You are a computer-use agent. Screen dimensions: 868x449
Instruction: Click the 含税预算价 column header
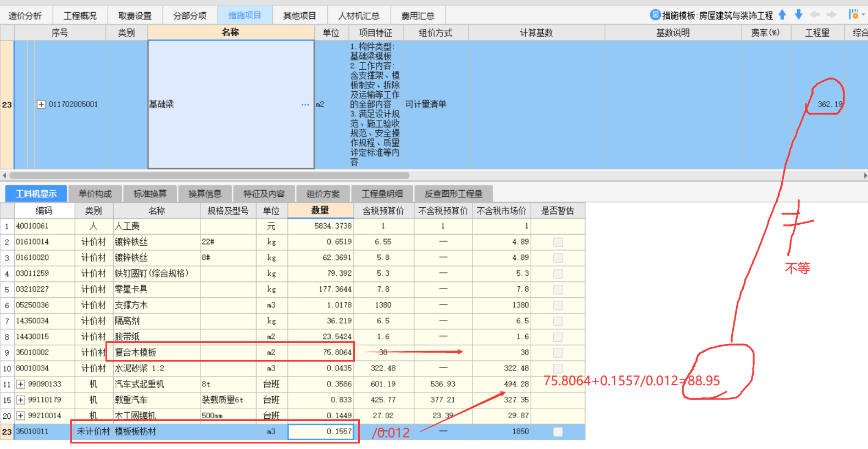(x=383, y=211)
